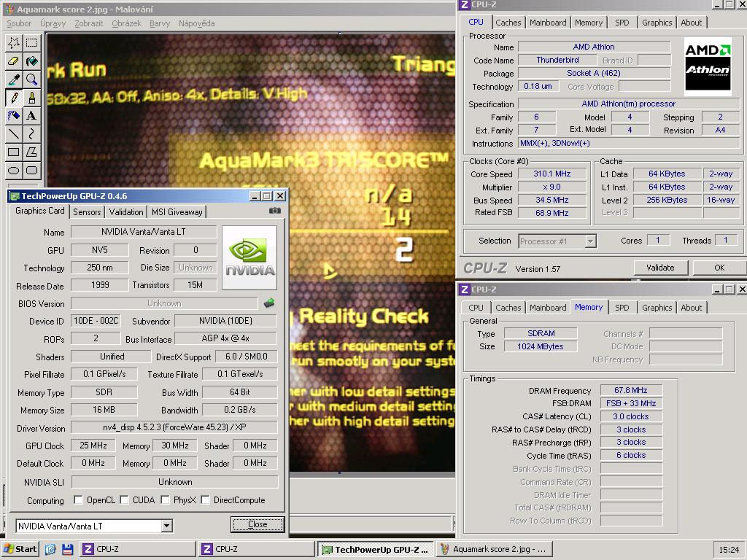747x560 pixels.
Task: Toggle the OpenCL checkbox in GPU-Z
Action: click(x=78, y=499)
